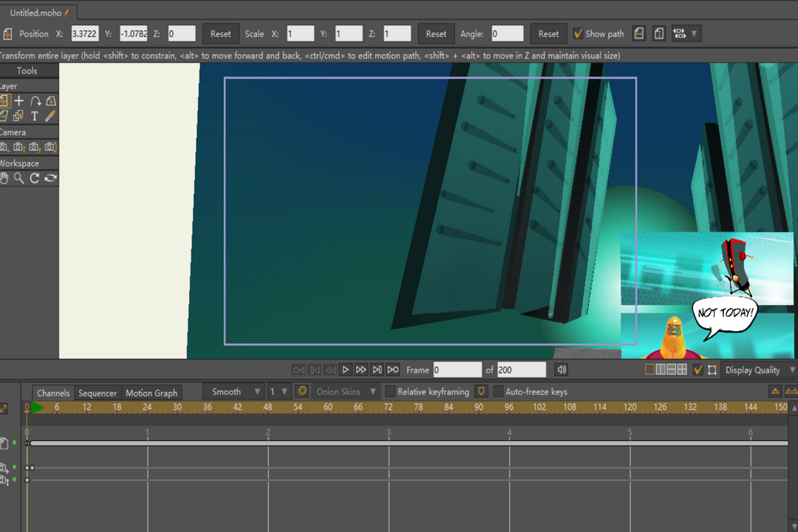Enable Relative keyframing checkbox

pos(390,392)
